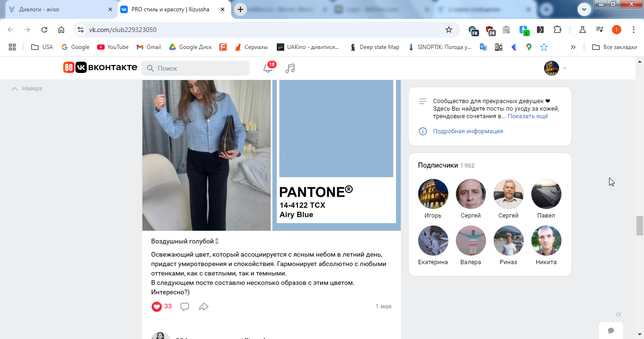Open subscriber Игорь's profile

[x=433, y=199]
